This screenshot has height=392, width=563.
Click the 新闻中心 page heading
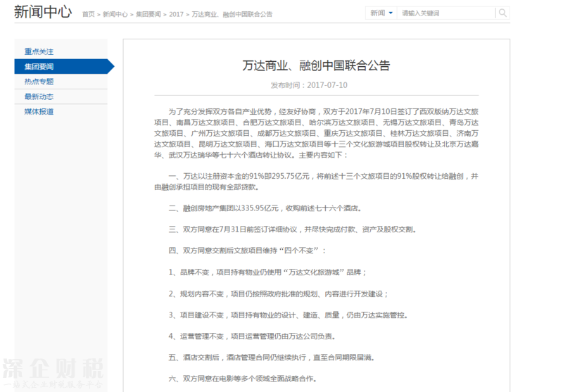[43, 12]
